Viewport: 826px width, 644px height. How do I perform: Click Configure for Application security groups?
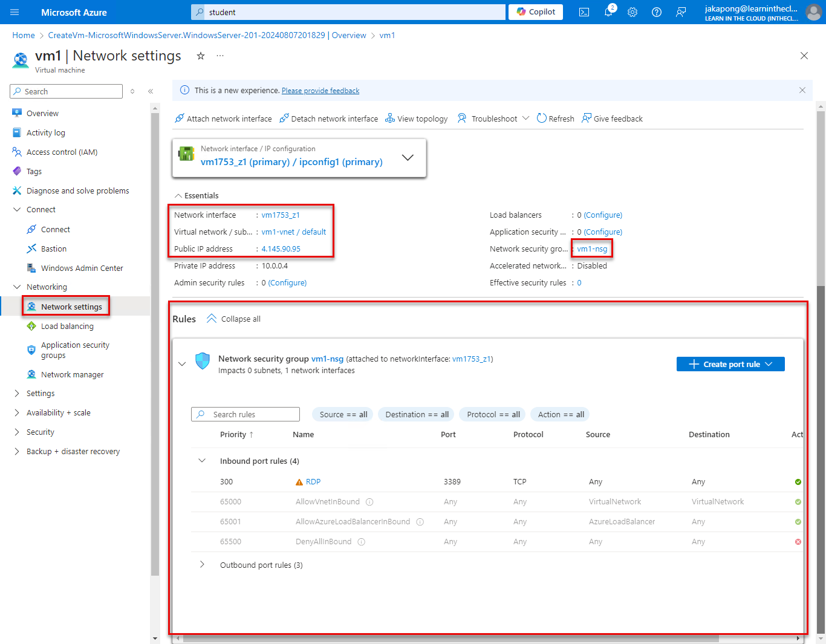coord(603,232)
